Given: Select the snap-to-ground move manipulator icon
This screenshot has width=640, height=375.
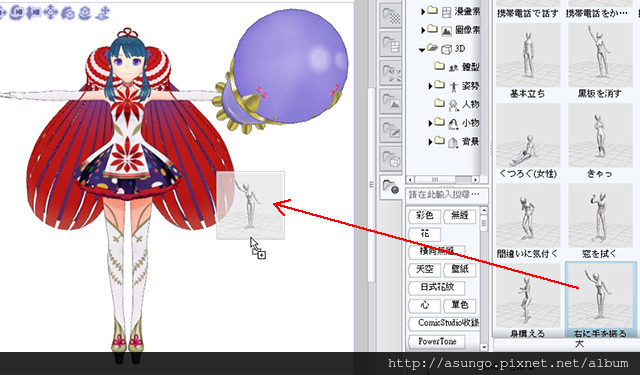Looking at the screenshot, I should 103,13.
